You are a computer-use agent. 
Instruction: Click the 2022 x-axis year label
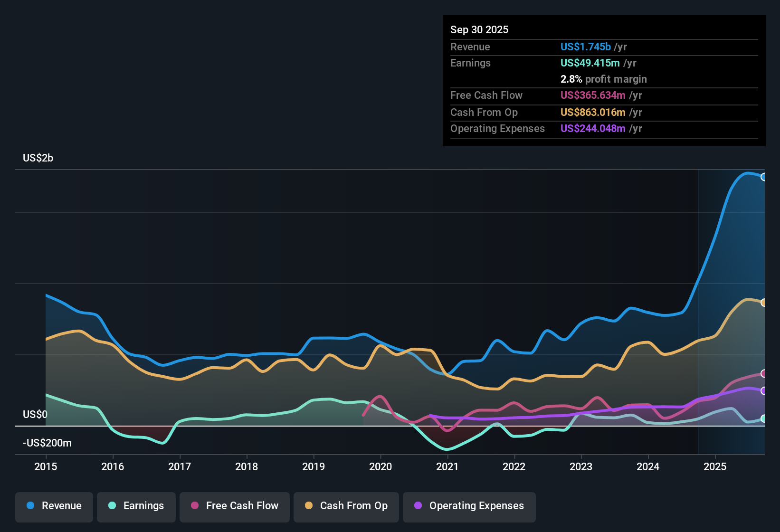514,467
